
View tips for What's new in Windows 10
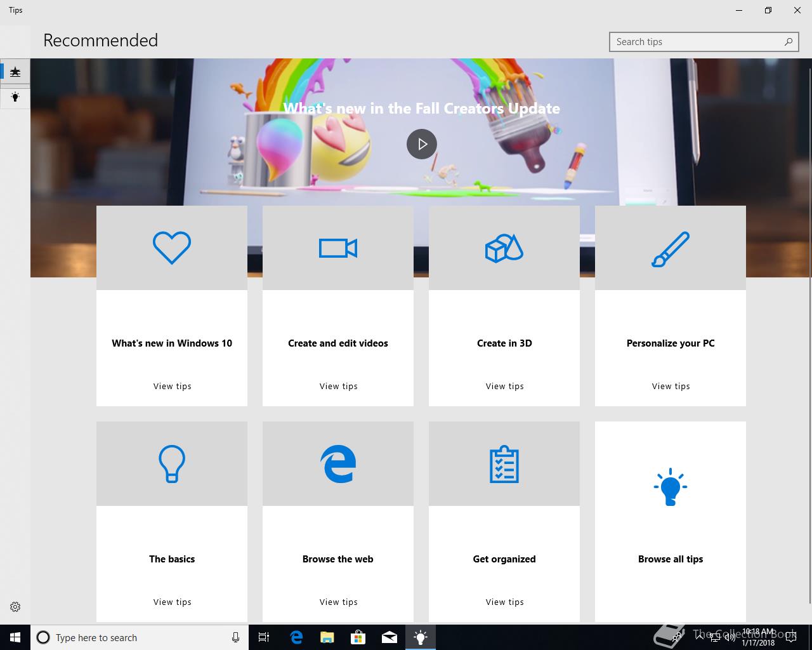[x=172, y=386]
